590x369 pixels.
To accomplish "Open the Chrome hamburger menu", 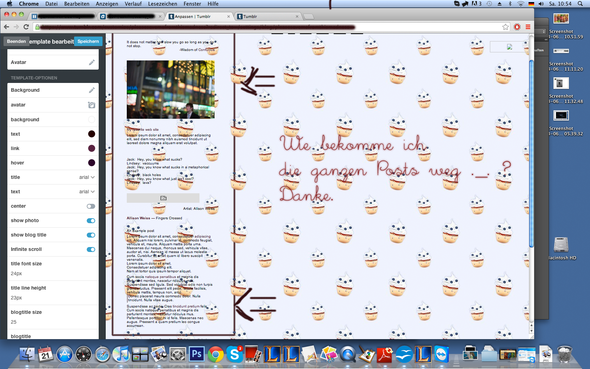I will [528, 27].
